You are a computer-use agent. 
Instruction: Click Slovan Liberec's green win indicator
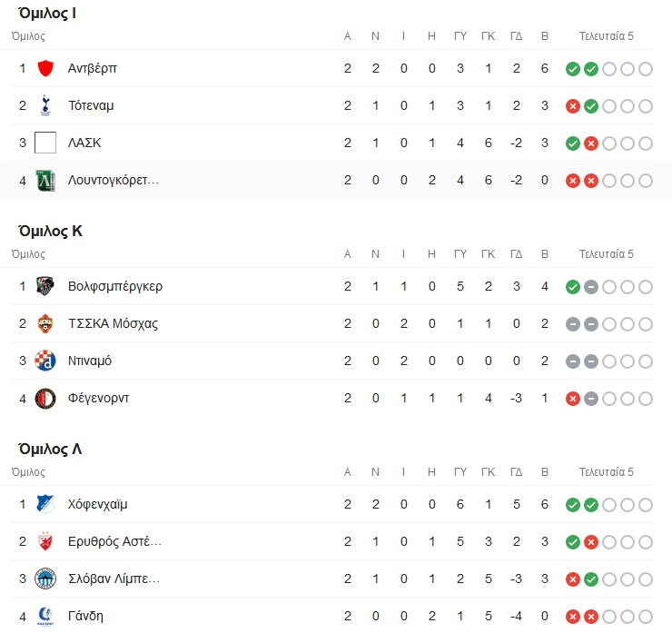(591, 579)
